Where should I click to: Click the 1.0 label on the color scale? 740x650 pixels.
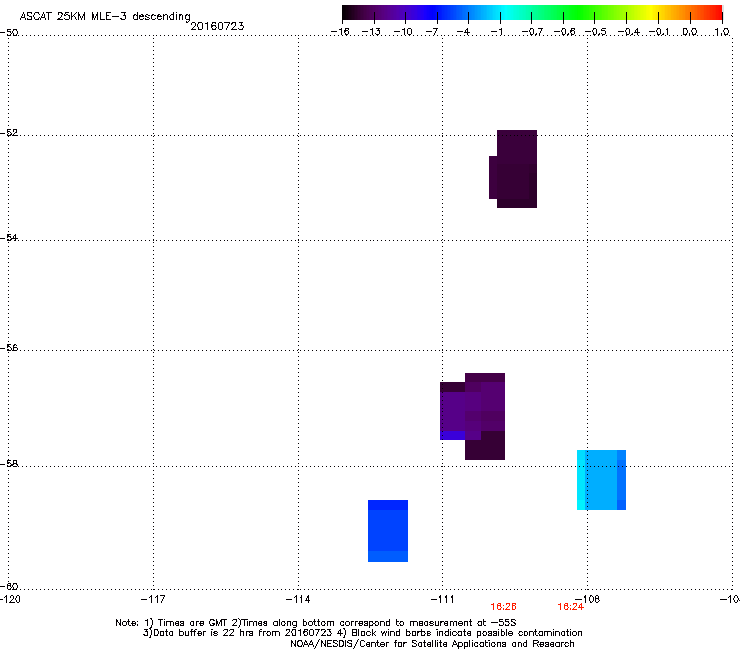[722, 32]
